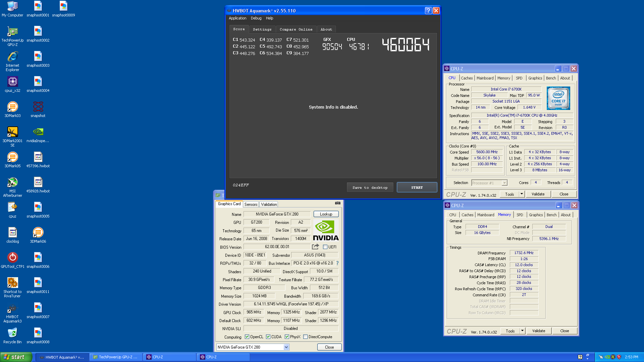Expand GPU selection dropdown in GPU-Z
Image resolution: width=644 pixels, height=362 pixels.
286,347
